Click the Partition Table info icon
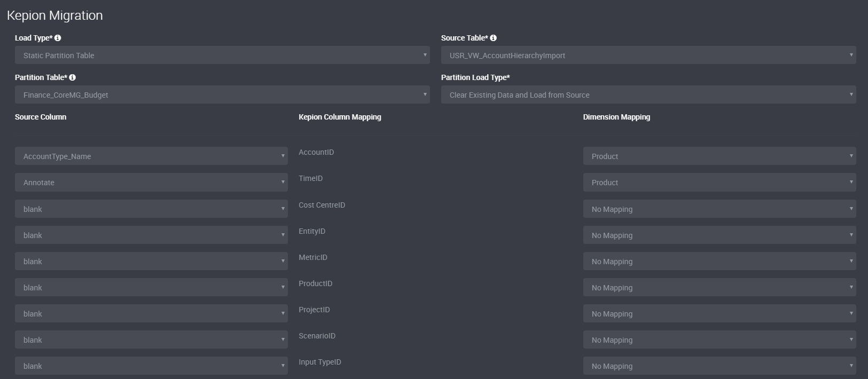Viewport: 868px width, 379px height. point(72,77)
